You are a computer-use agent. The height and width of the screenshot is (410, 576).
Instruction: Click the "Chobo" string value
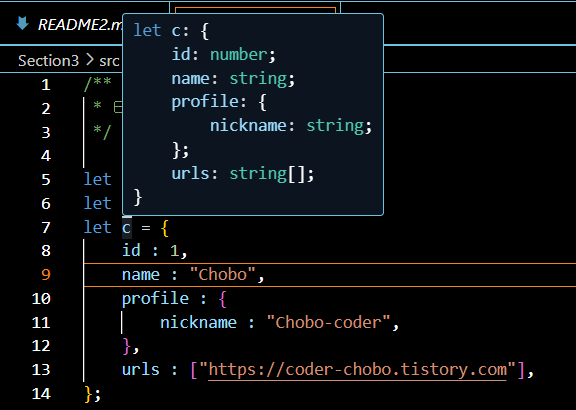(223, 274)
